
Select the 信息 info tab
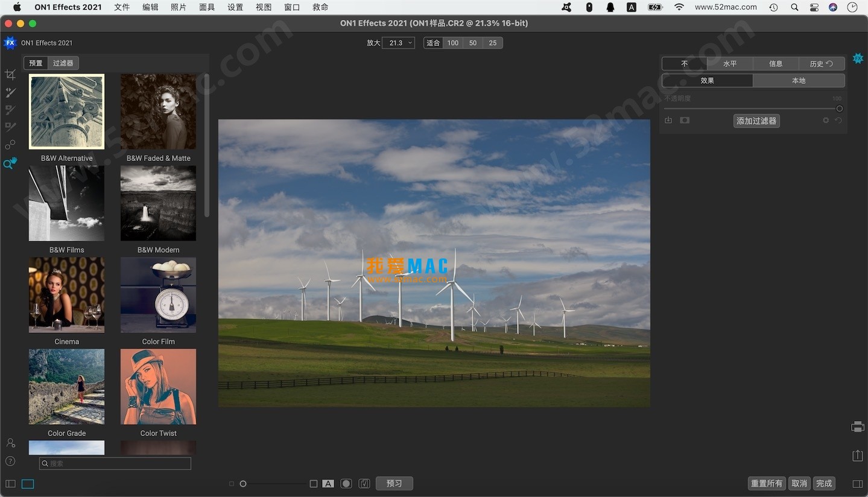pyautogui.click(x=776, y=64)
